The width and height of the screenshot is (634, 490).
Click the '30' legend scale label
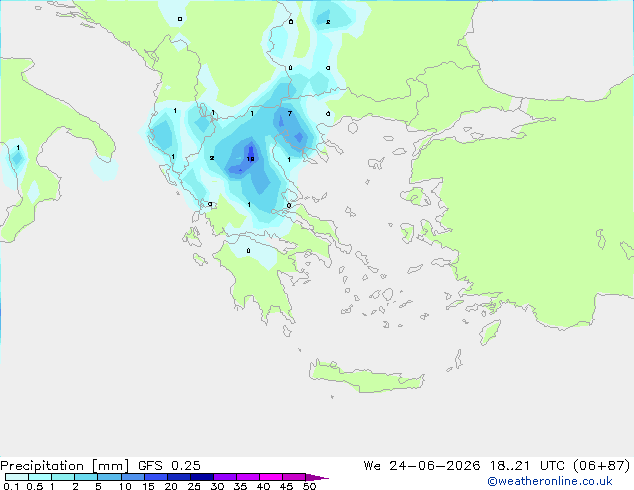point(217,486)
